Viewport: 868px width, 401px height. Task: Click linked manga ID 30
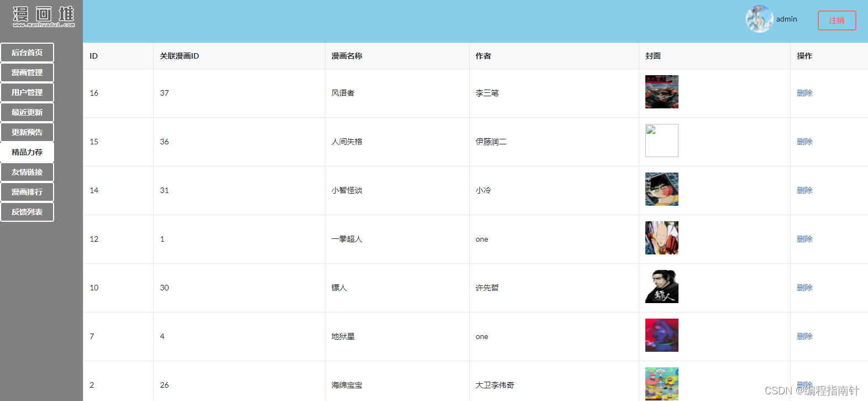164,288
